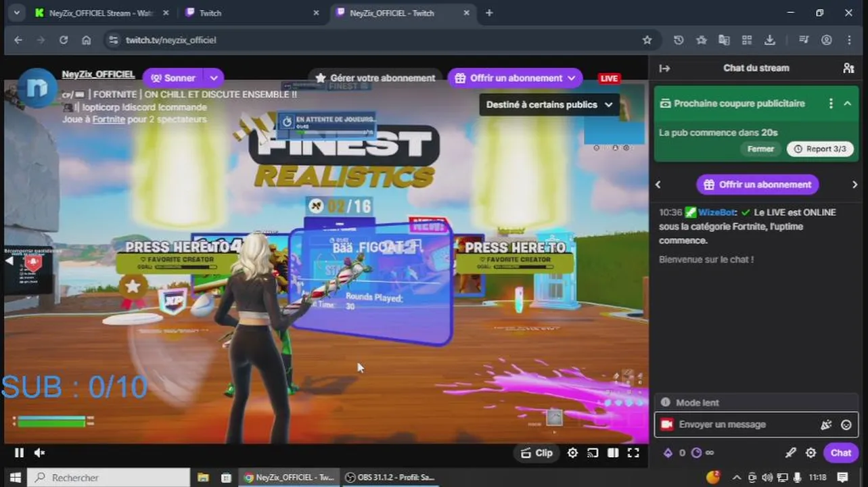Go to the next chat banner with the right arrow
868x487 pixels.
pos(854,185)
